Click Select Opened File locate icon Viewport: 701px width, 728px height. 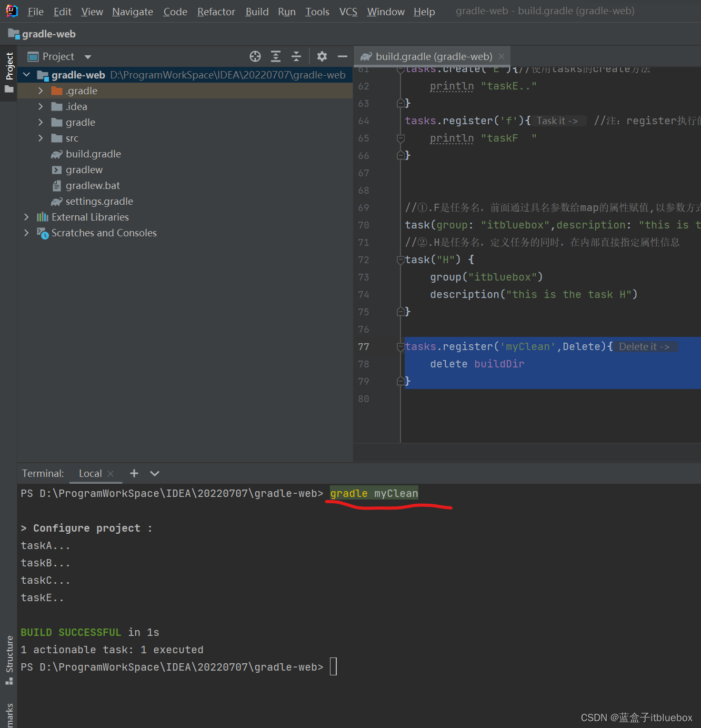click(x=255, y=56)
